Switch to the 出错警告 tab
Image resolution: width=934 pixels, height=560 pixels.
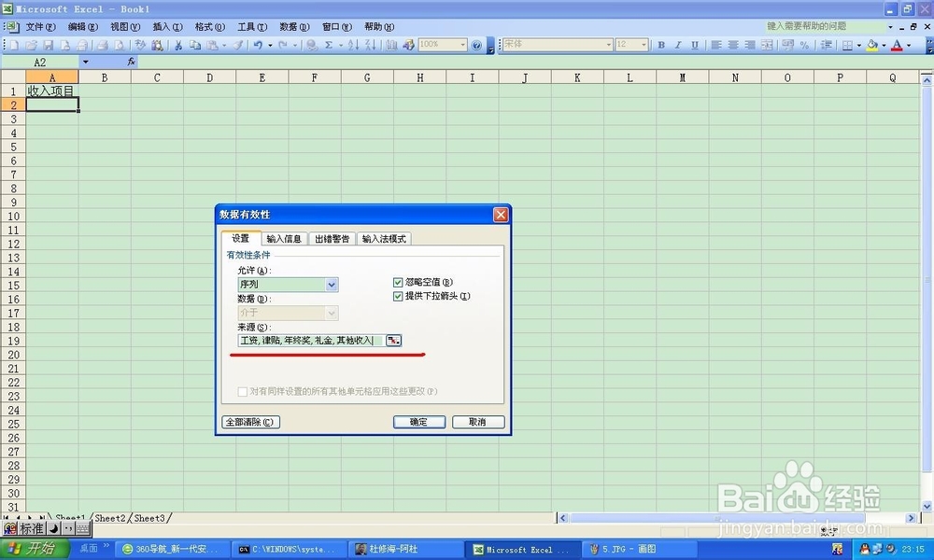331,238
